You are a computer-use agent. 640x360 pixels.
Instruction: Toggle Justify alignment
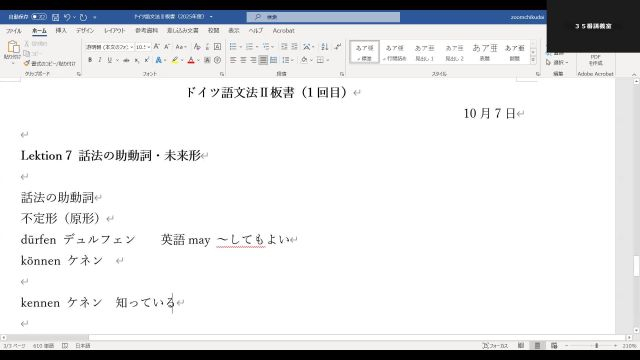(x=263, y=60)
